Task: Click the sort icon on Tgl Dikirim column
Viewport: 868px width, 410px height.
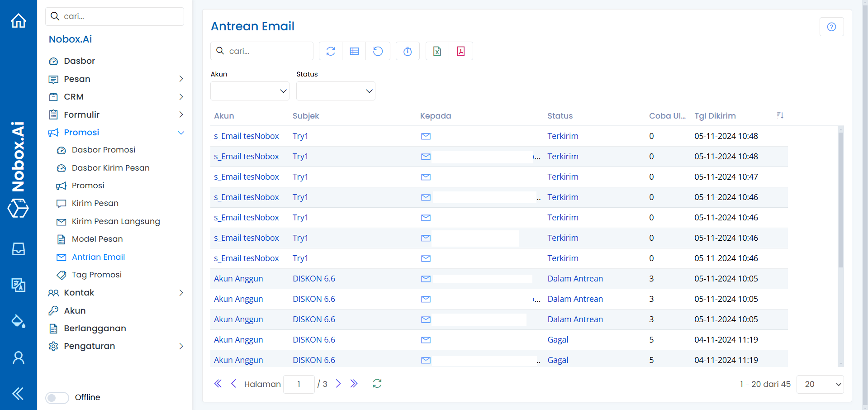Action: (x=779, y=115)
